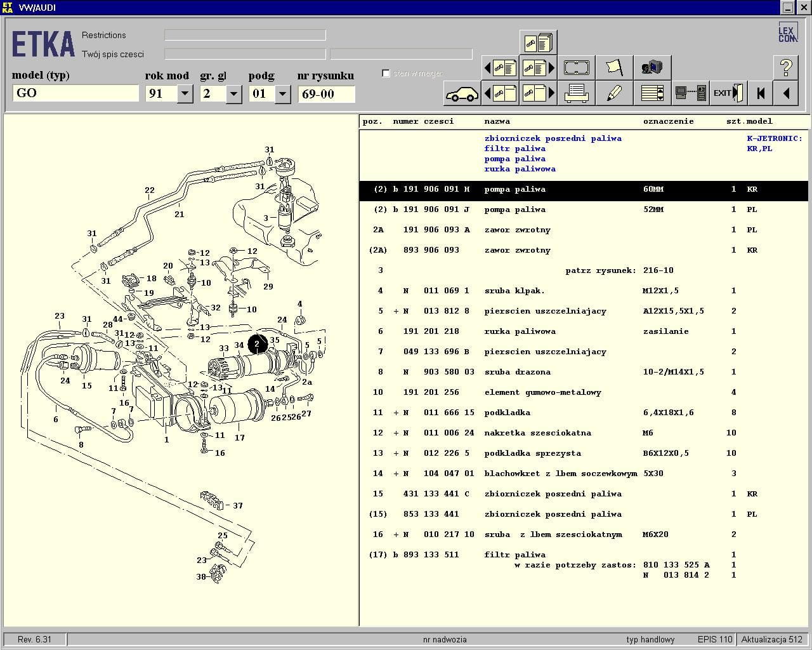Screen dimensions: 812x650
Task: Jump to first page with the bar-arrow icon
Action: pyautogui.click(x=760, y=93)
